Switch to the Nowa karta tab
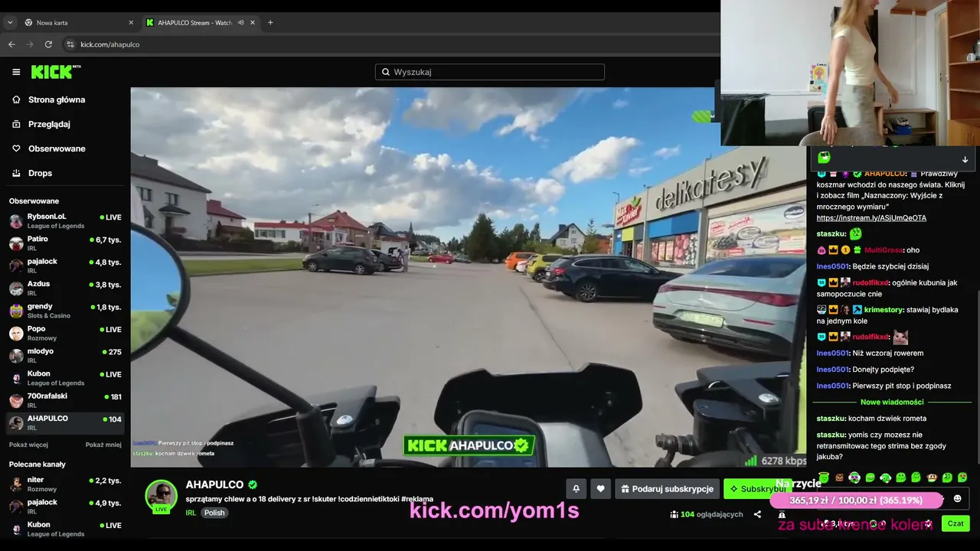Viewport: 980px width, 551px height. click(x=78, y=23)
